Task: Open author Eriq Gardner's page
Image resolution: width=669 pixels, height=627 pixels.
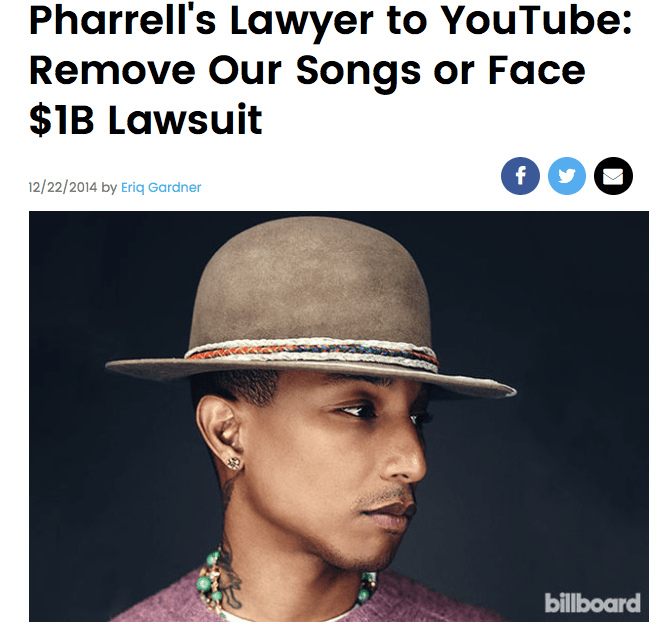Action: coord(161,187)
